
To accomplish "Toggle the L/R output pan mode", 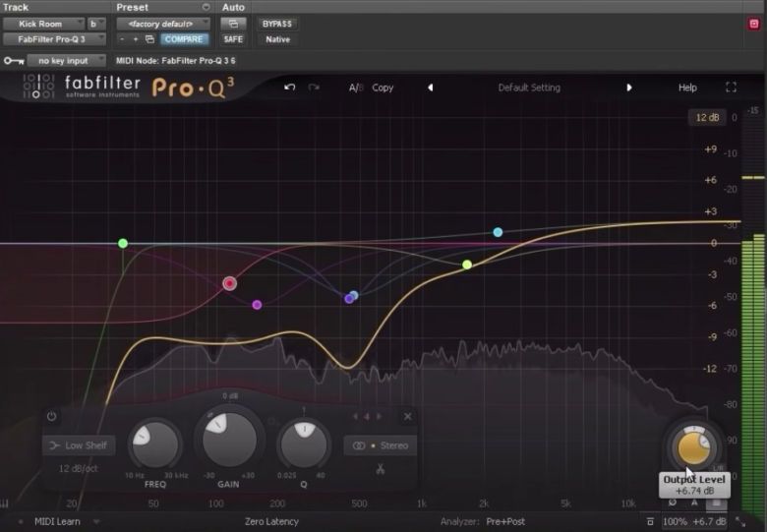I will tap(718, 468).
